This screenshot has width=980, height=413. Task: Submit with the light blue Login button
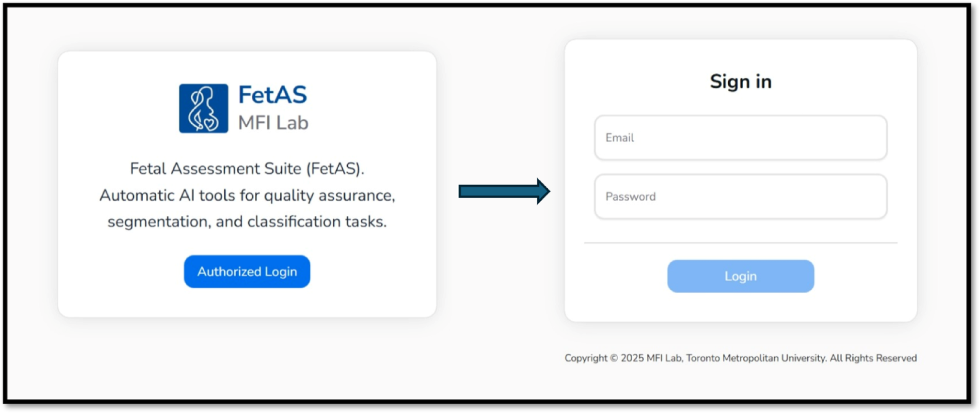pyautogui.click(x=740, y=276)
